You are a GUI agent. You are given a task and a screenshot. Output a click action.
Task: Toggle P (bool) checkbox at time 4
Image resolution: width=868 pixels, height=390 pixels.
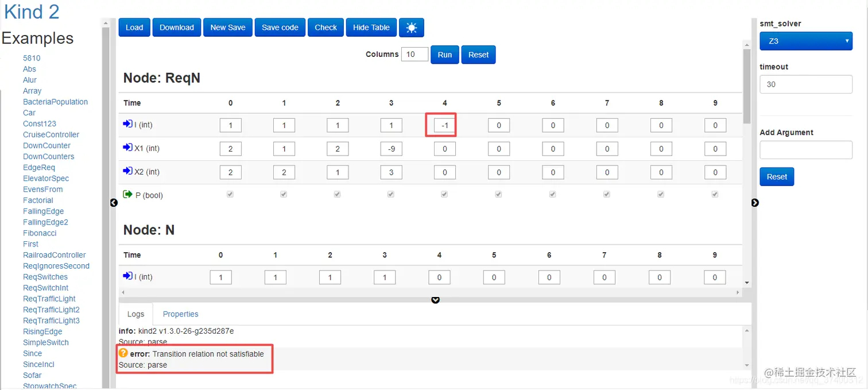tap(444, 195)
